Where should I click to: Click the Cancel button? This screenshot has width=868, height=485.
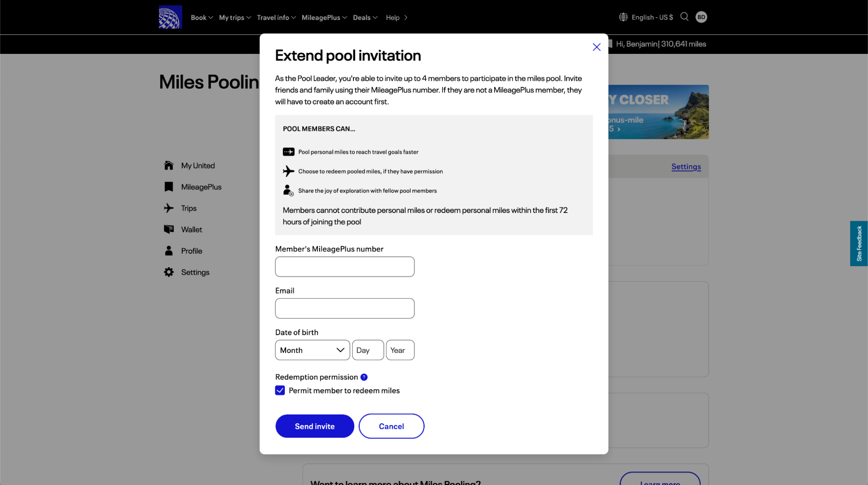[x=391, y=426]
